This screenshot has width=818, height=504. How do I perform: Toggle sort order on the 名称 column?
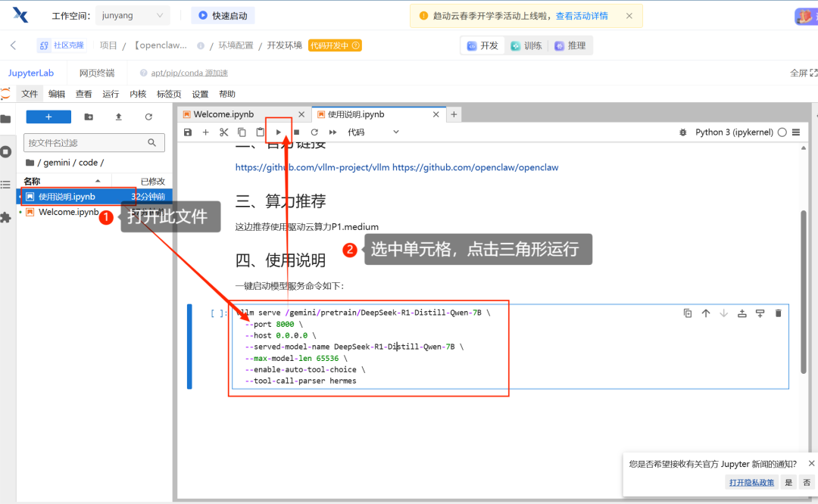tap(32, 181)
